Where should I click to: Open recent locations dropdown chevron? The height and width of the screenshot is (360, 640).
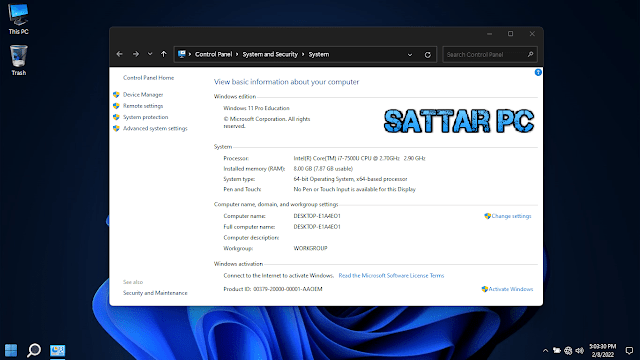150,54
